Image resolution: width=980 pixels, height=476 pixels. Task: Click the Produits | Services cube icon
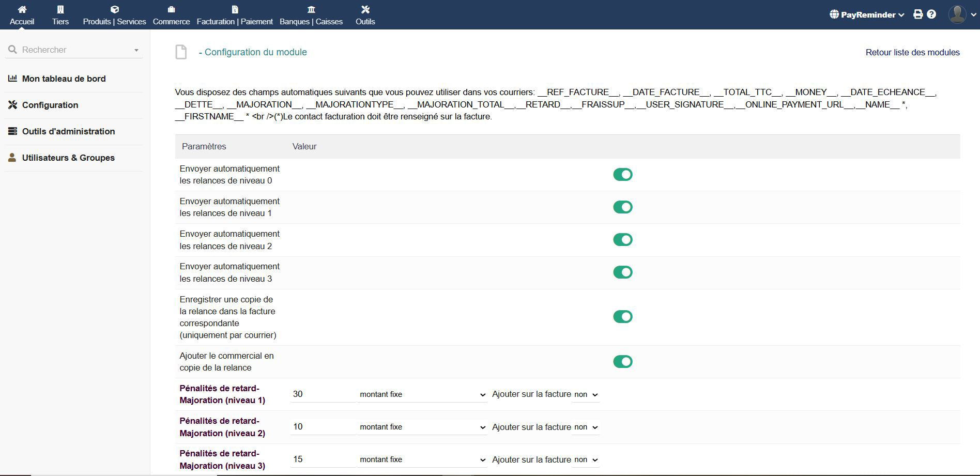[x=114, y=9]
